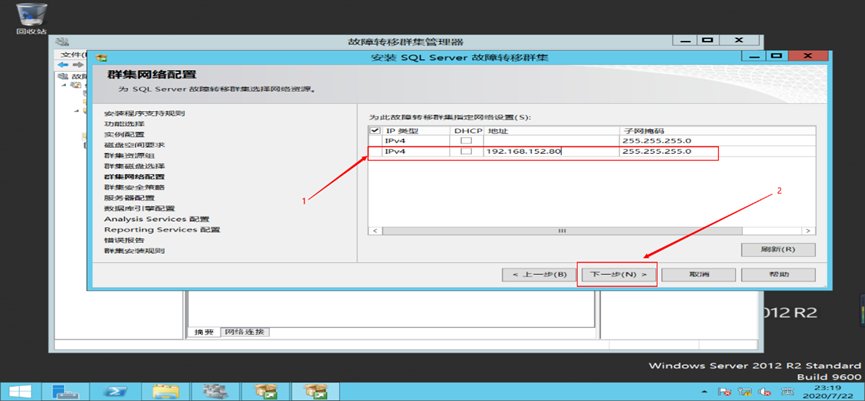Screen dimensions: 865x401
Task: Click the DHCP column header
Action: coord(468,131)
